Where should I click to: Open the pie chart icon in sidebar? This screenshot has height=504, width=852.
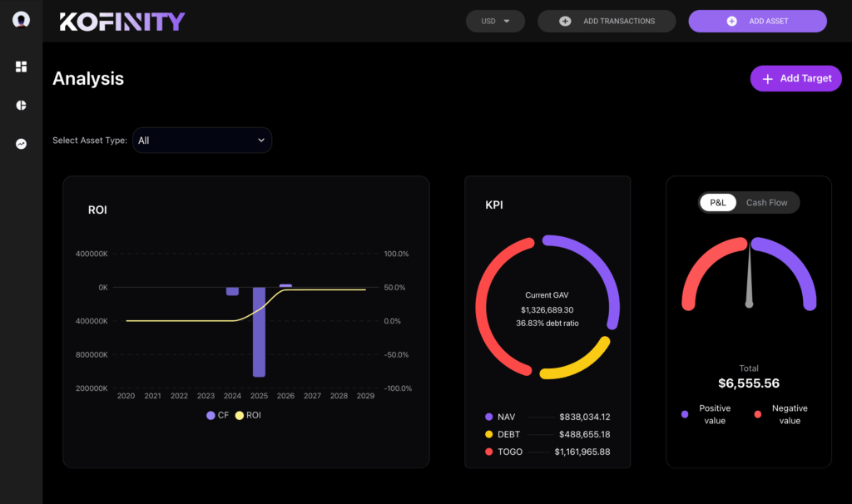tap(22, 106)
